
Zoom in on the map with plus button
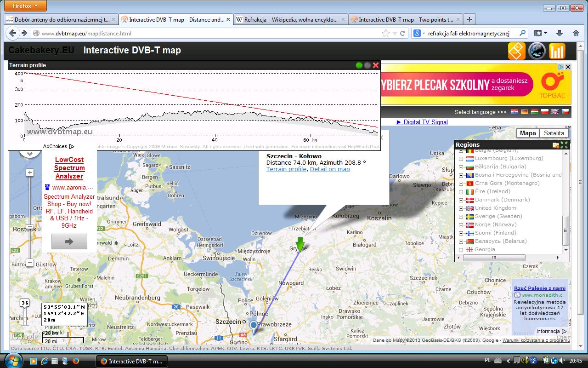click(x=30, y=172)
